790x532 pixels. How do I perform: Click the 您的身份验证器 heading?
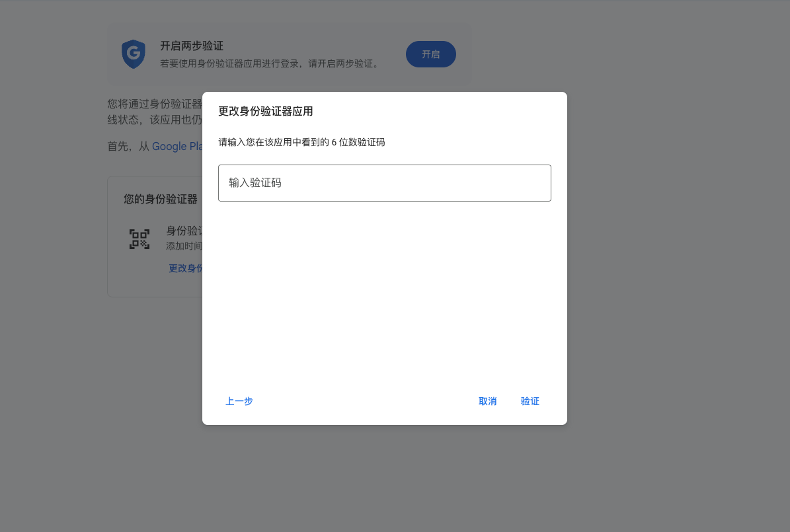pos(161,199)
